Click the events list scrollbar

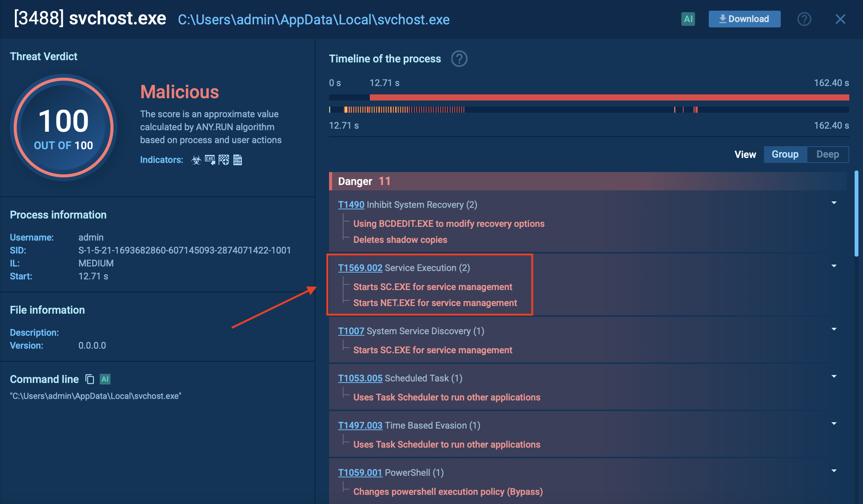pos(856,213)
